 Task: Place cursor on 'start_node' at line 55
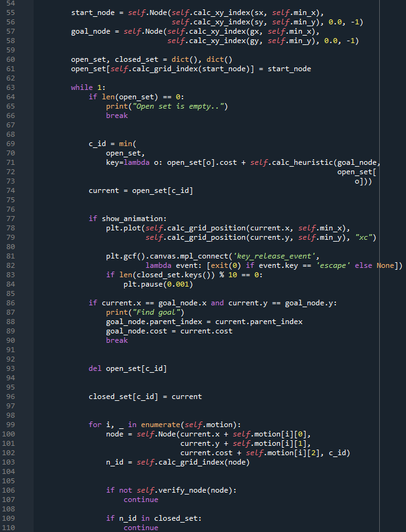[93, 12]
